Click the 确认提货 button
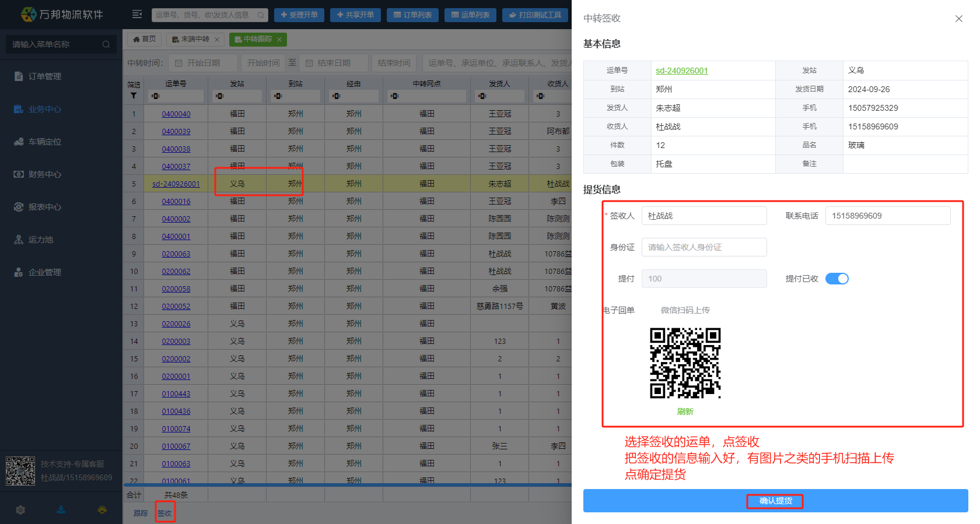The width and height of the screenshot is (980, 524). click(775, 501)
